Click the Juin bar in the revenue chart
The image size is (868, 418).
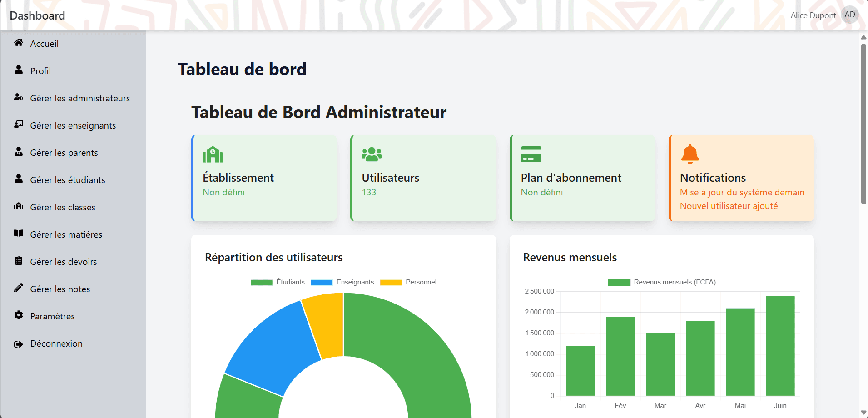(780, 345)
